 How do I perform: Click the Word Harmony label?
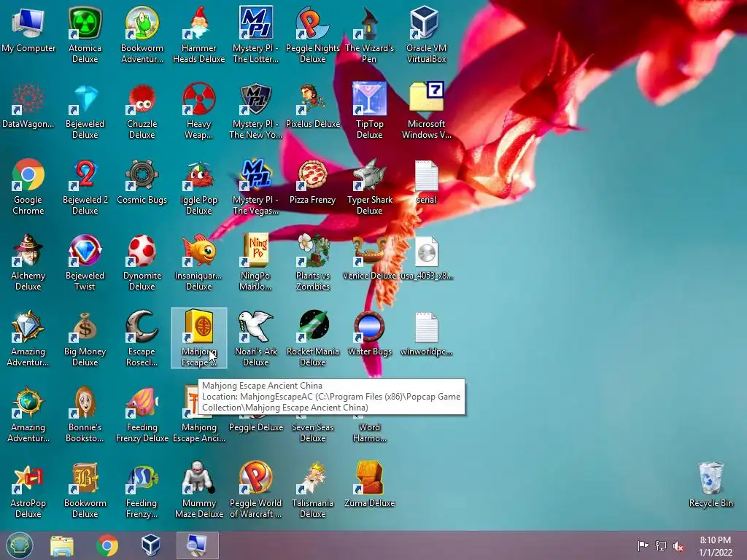pyautogui.click(x=369, y=433)
